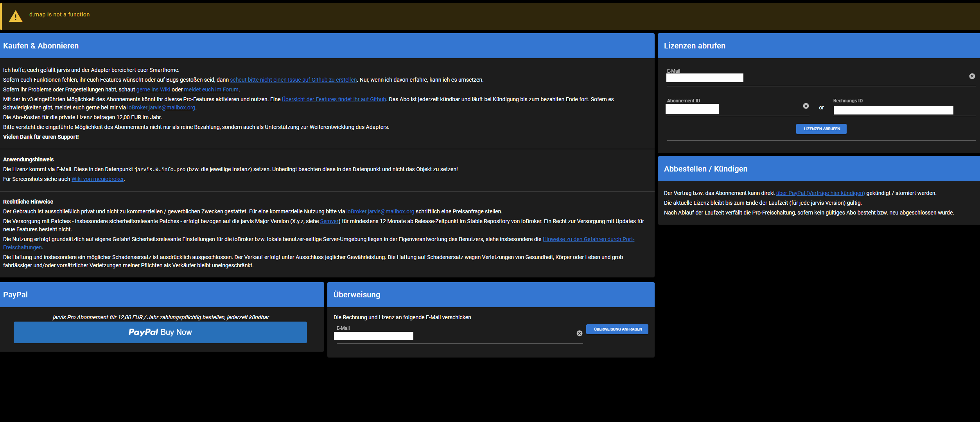The width and height of the screenshot is (980, 422).
Task: Clear the Überweisung E-Mail via its X icon
Action: (579, 333)
